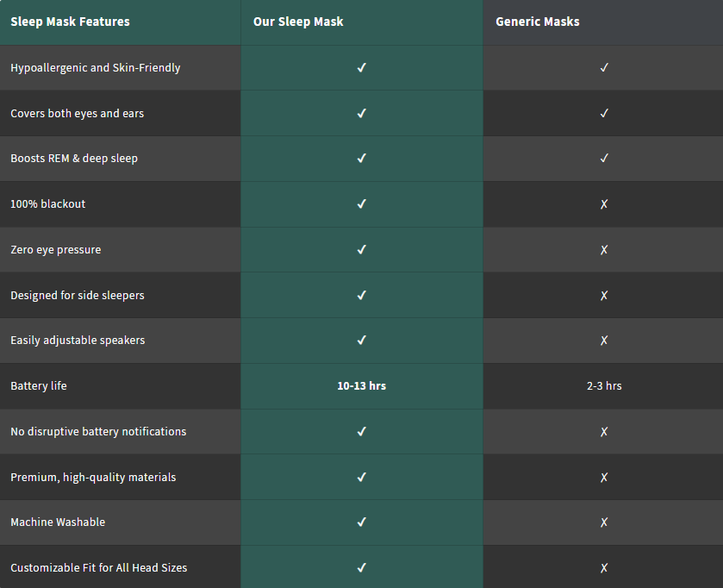This screenshot has width=723, height=588.
Task: Click the Sleep Mask Features column header
Action: pos(70,22)
